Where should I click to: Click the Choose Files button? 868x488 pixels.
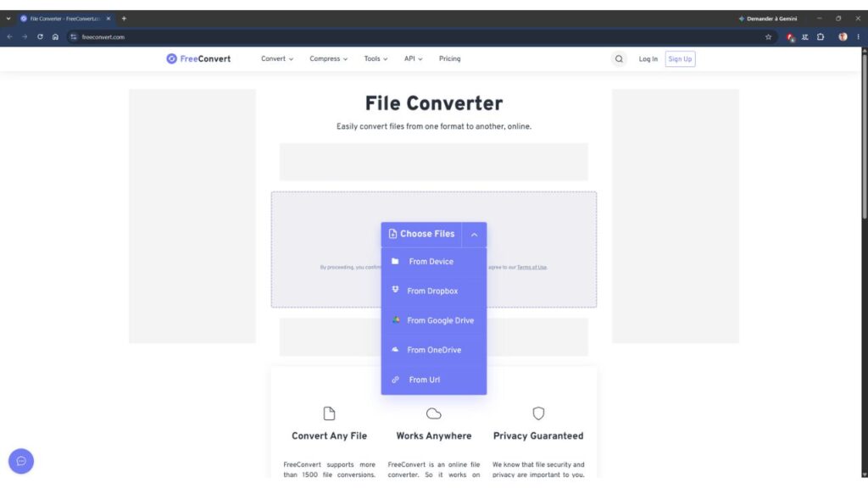(x=421, y=235)
